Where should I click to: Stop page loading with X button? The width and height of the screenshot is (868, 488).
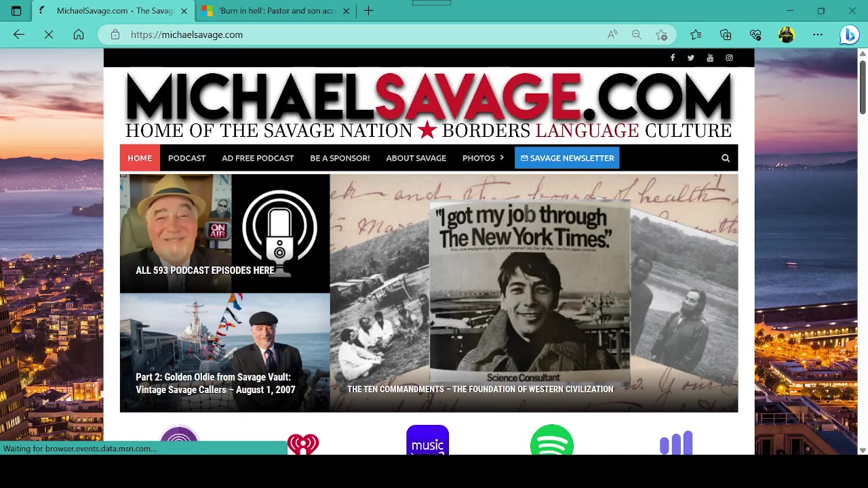[x=49, y=35]
